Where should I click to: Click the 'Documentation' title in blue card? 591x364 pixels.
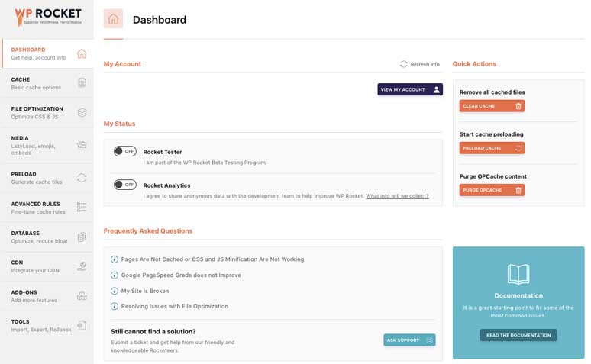point(518,296)
